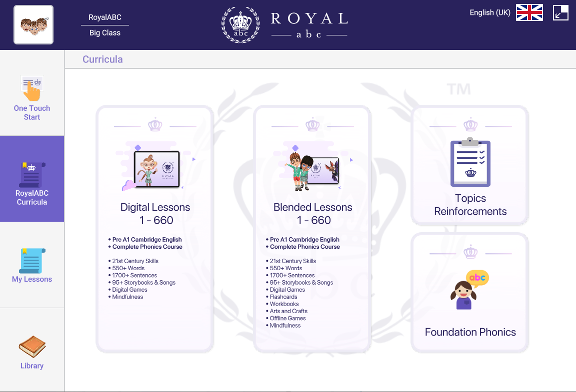Image resolution: width=576 pixels, height=392 pixels.
Task: Click the exit fullscreen arrow icon
Action: [560, 12]
